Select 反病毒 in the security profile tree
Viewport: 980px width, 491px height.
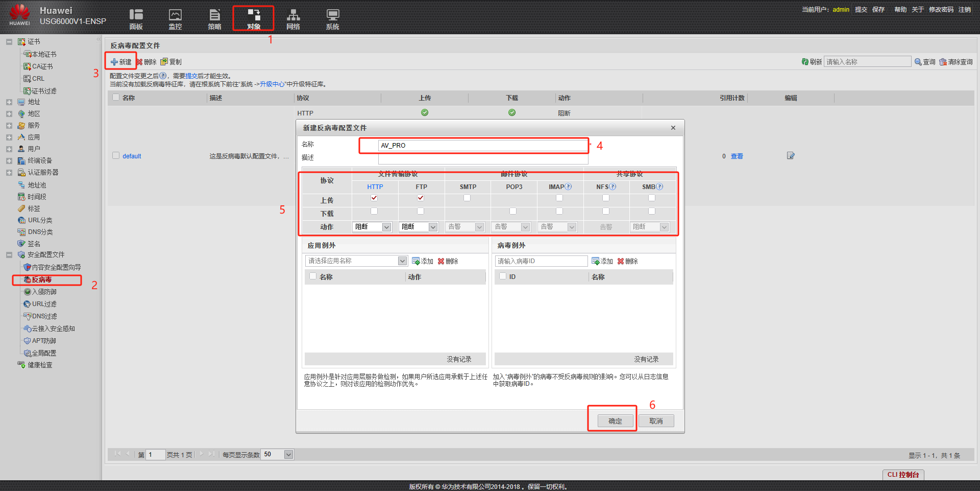coord(46,279)
